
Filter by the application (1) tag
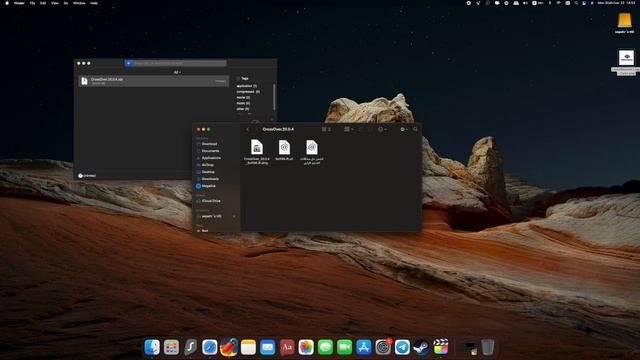click(247, 86)
